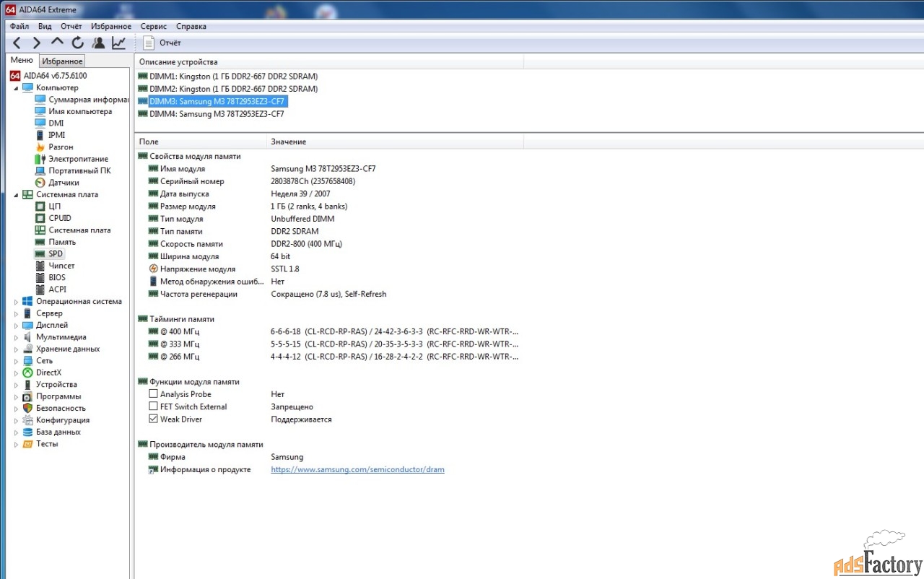The image size is (924, 579).
Task: Open the Справка menu
Action: pos(191,26)
